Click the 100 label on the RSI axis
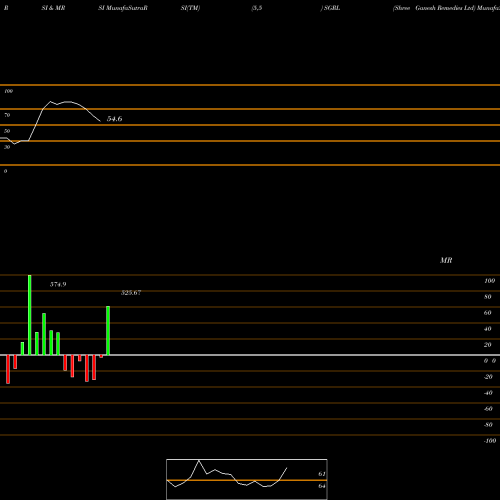This screenshot has width=500, height=500. [9, 91]
